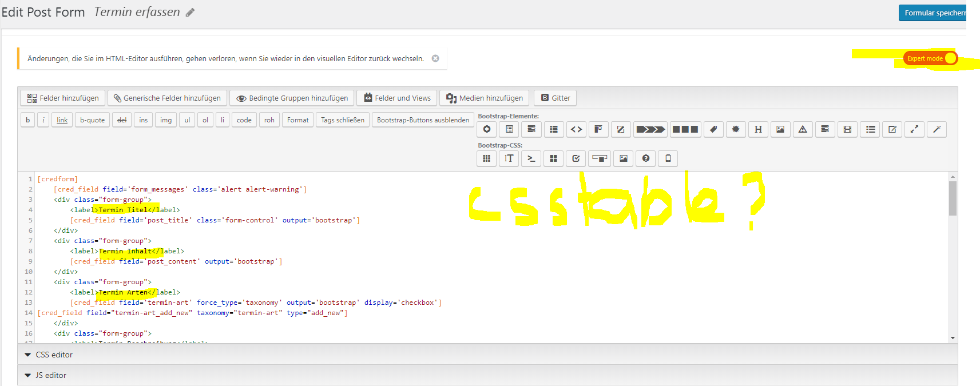980x386 pixels.
Task: Save the form with Formular speichern
Action: (x=933, y=13)
